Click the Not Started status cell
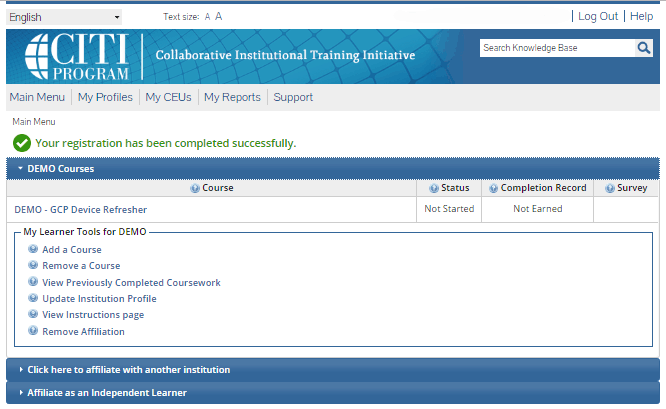666x409 pixels. pos(449,209)
